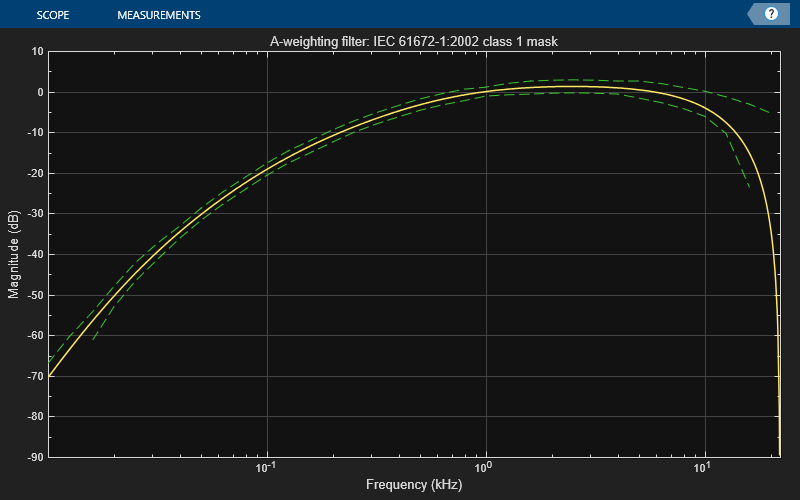Click the 10^-1 frequency tick label
The height and width of the screenshot is (500, 800).
tap(265, 467)
